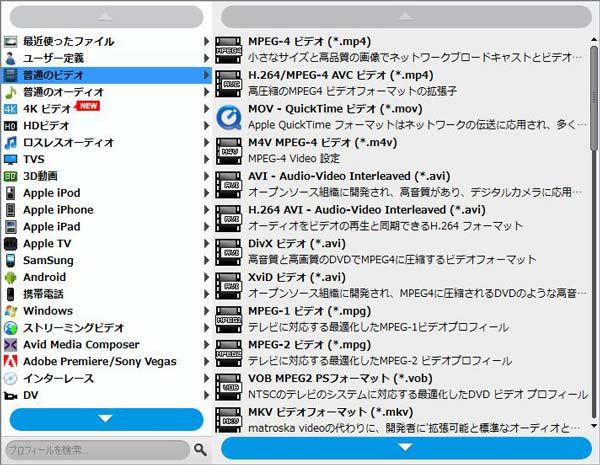Click the XviD video format icon

(x=228, y=286)
